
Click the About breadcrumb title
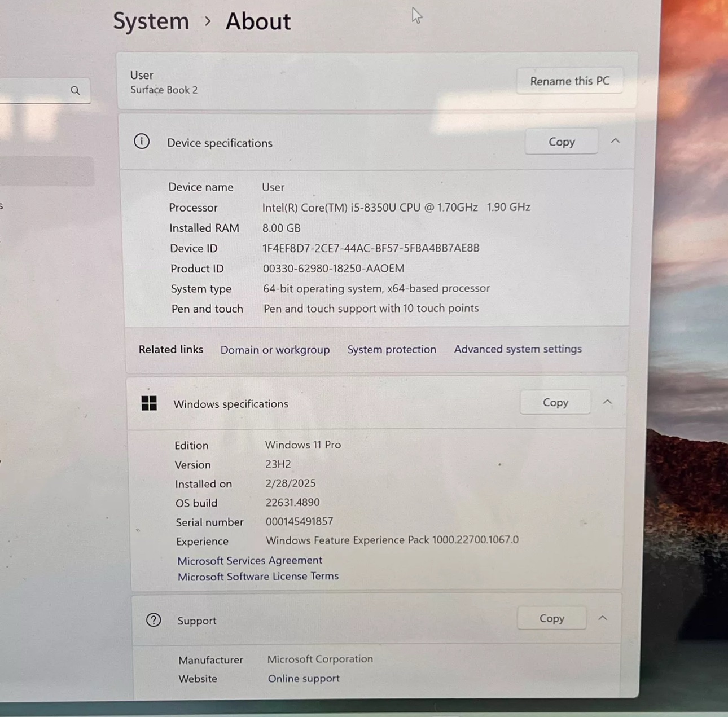258,21
